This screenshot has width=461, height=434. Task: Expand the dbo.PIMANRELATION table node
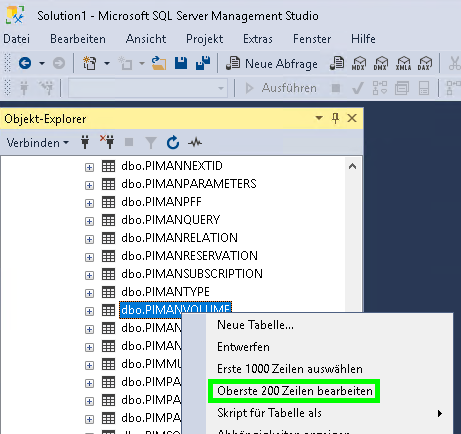click(x=89, y=239)
